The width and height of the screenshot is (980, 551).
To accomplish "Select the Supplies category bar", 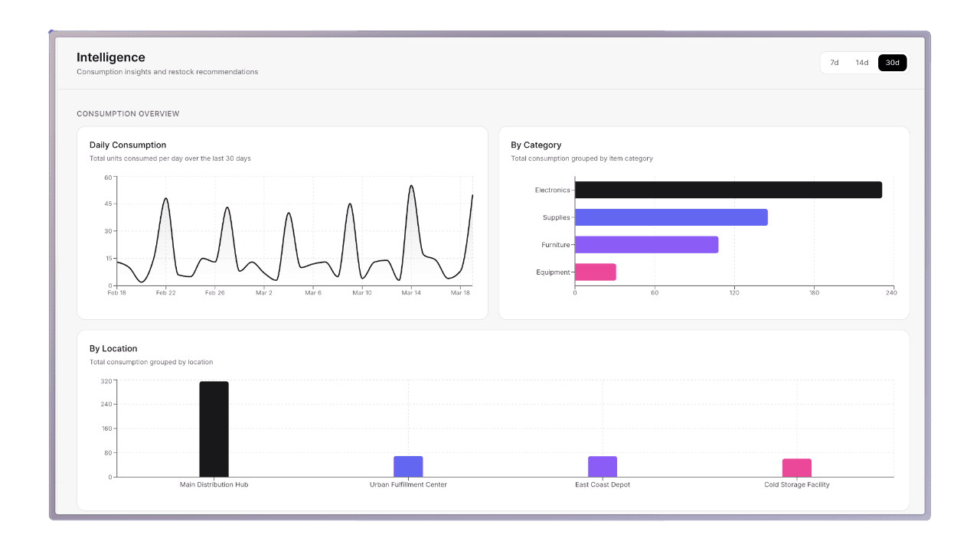I will [670, 217].
